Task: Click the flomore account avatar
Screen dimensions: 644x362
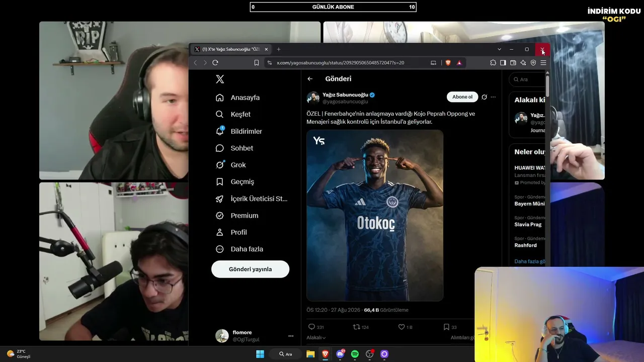Action: pos(222,336)
